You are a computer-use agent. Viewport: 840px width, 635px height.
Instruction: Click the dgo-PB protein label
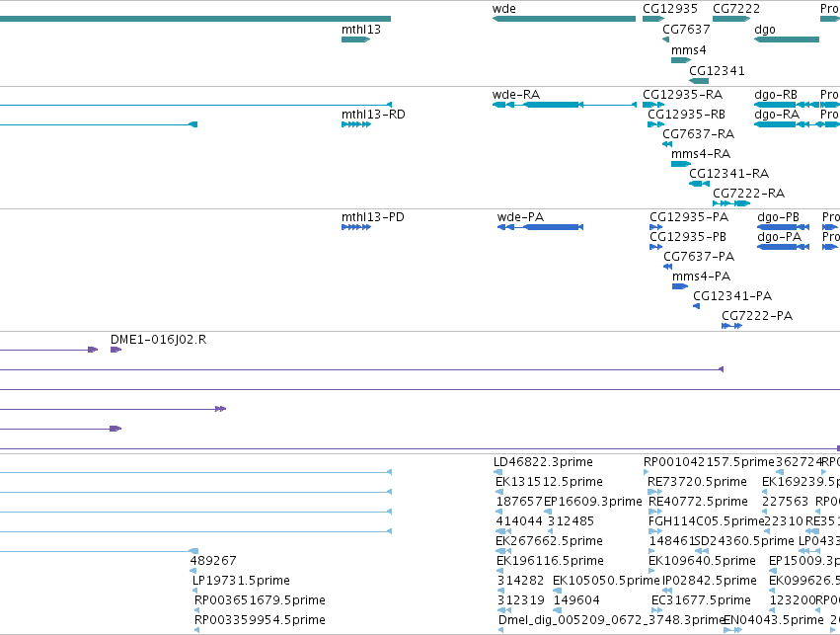(x=779, y=217)
